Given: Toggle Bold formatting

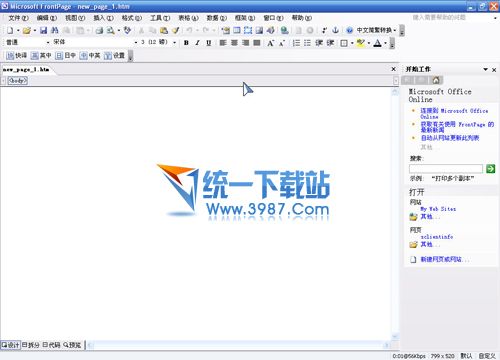Looking at the screenshot, I should [x=186, y=43].
